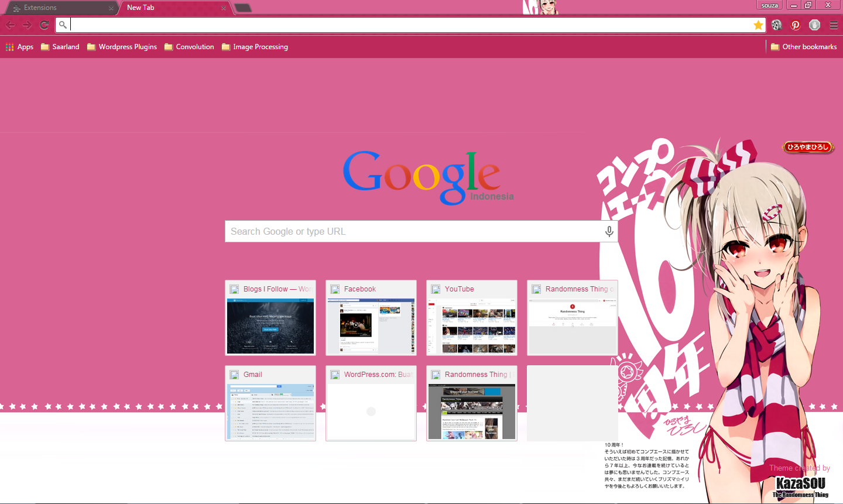Screen dimensions: 843x504
Task: Click the favicon on the Blogs I Follow tile
Action: pos(234,289)
